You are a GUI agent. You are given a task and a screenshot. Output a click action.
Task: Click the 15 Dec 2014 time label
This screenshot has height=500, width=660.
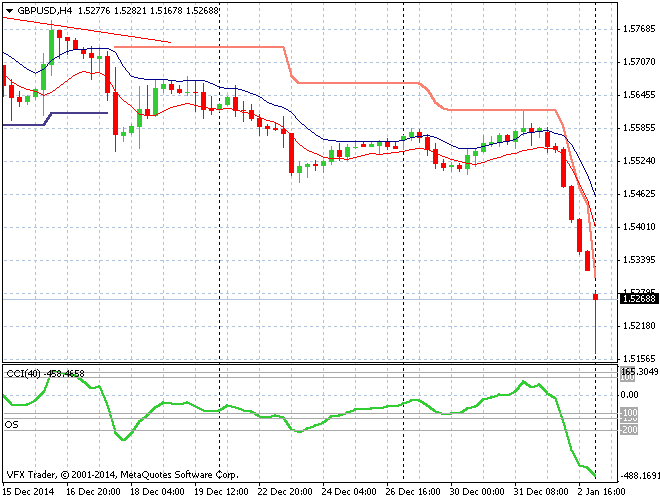[x=29, y=492]
